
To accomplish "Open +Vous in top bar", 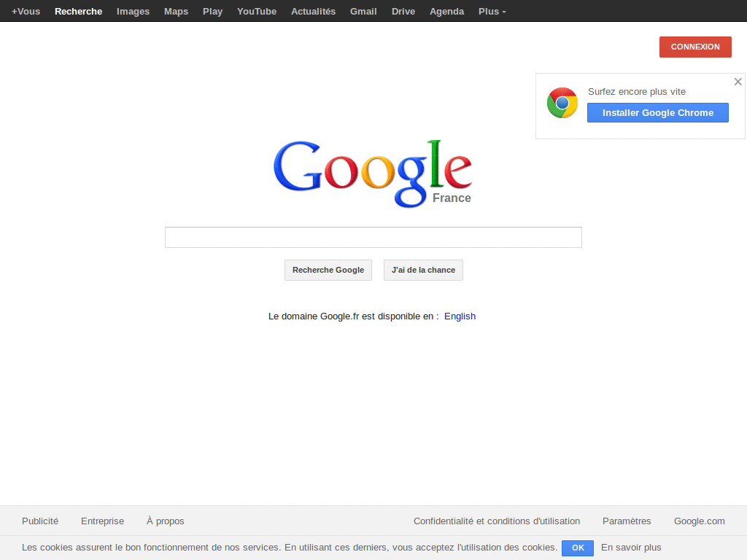I will (26, 12).
